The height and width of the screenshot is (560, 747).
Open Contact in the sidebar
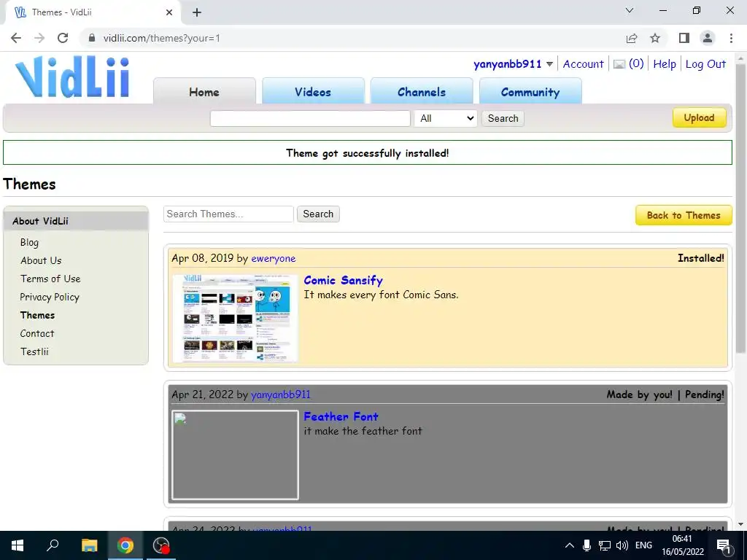click(37, 333)
